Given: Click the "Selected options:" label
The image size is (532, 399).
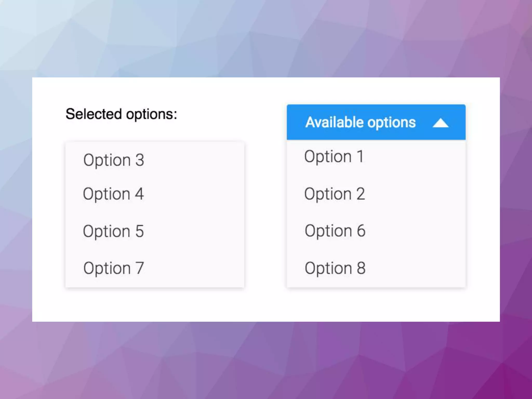Looking at the screenshot, I should 121,114.
